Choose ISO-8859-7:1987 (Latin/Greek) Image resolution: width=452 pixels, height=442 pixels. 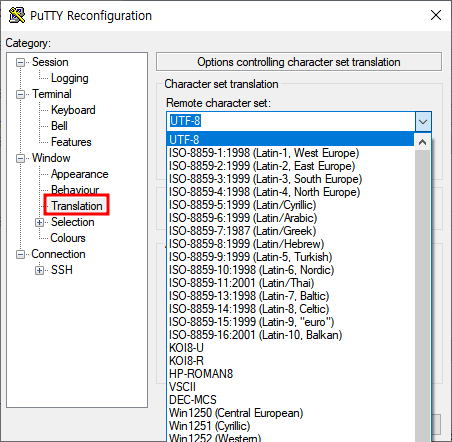click(290, 231)
